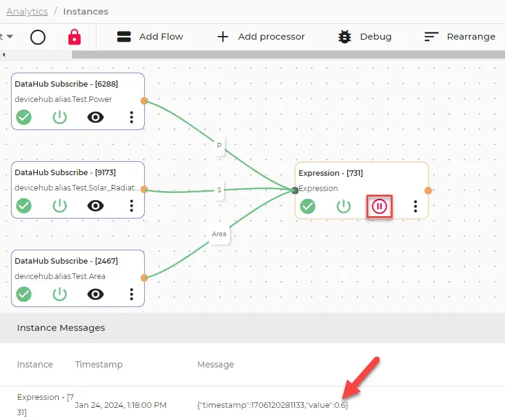Click the Instance column header
This screenshot has width=505, height=420.
click(35, 364)
